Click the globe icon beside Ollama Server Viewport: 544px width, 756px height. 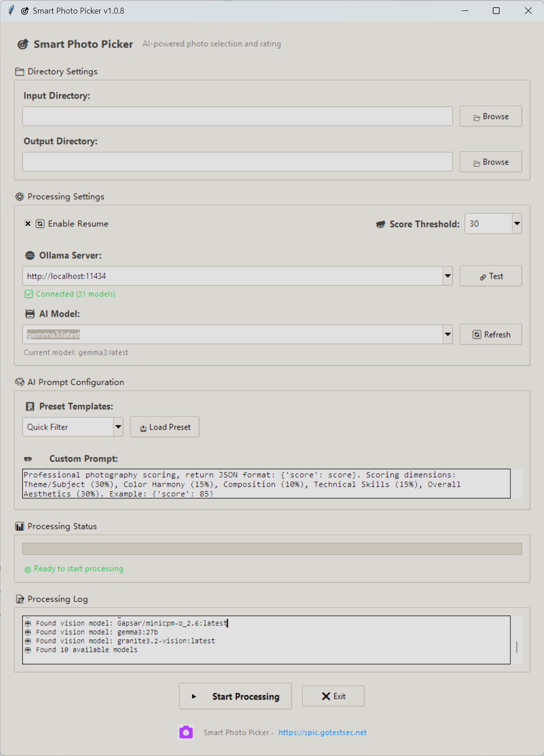click(30, 256)
